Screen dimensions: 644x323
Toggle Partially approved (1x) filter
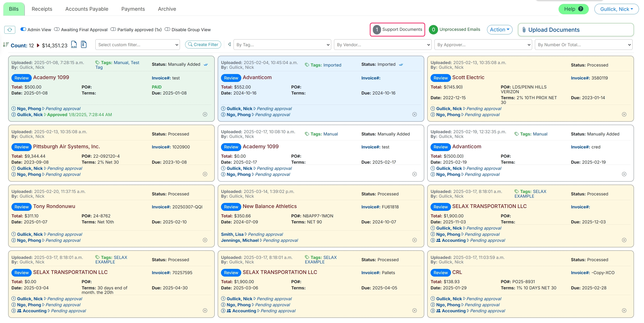pos(113,29)
